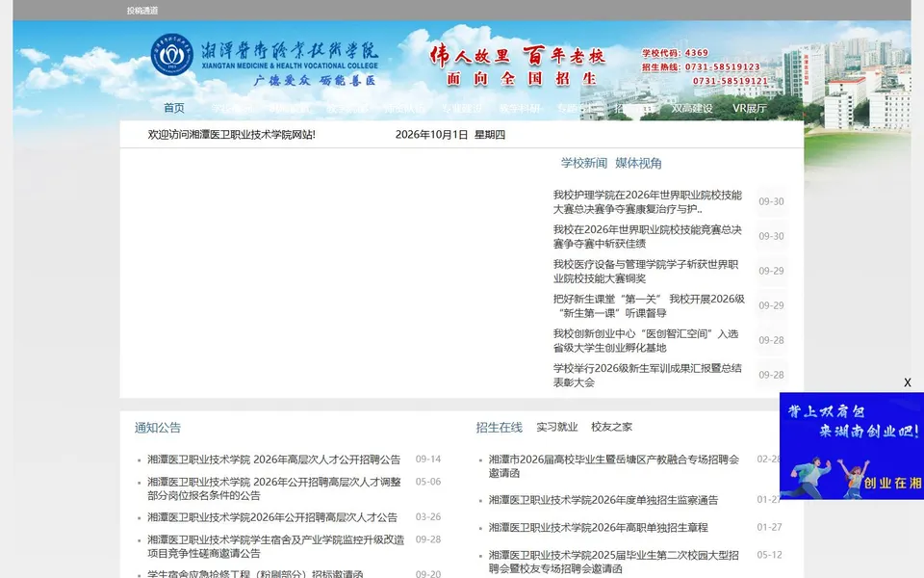Click the XIANGTAN MEDICINE & HEALTH VOCATIONAL COLLEGE title
Screen dimensions: 924x578
tap(290, 66)
